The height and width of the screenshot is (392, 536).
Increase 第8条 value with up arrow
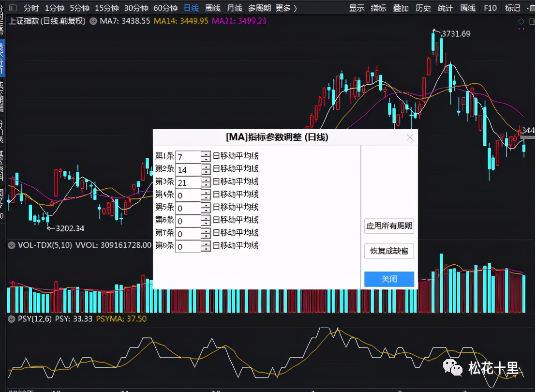coord(206,244)
